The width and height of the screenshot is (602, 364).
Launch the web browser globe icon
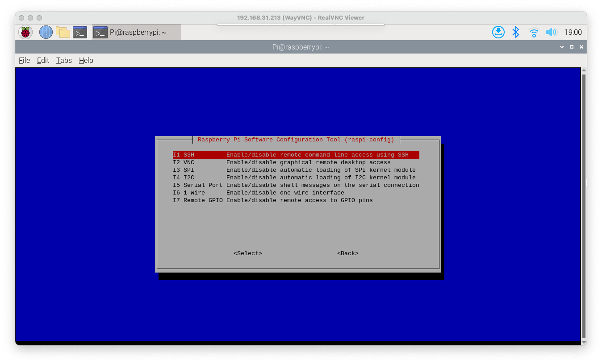46,32
